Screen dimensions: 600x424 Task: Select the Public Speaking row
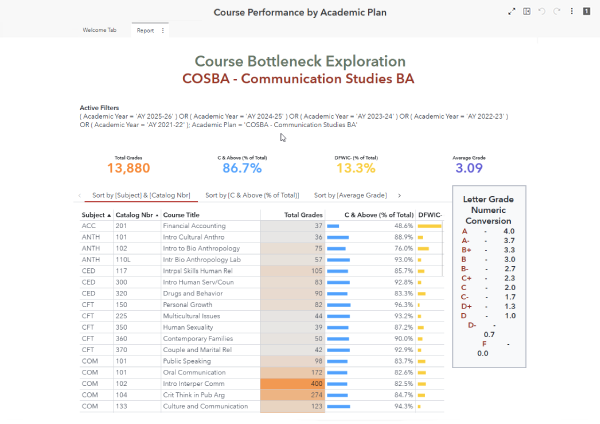(262, 361)
